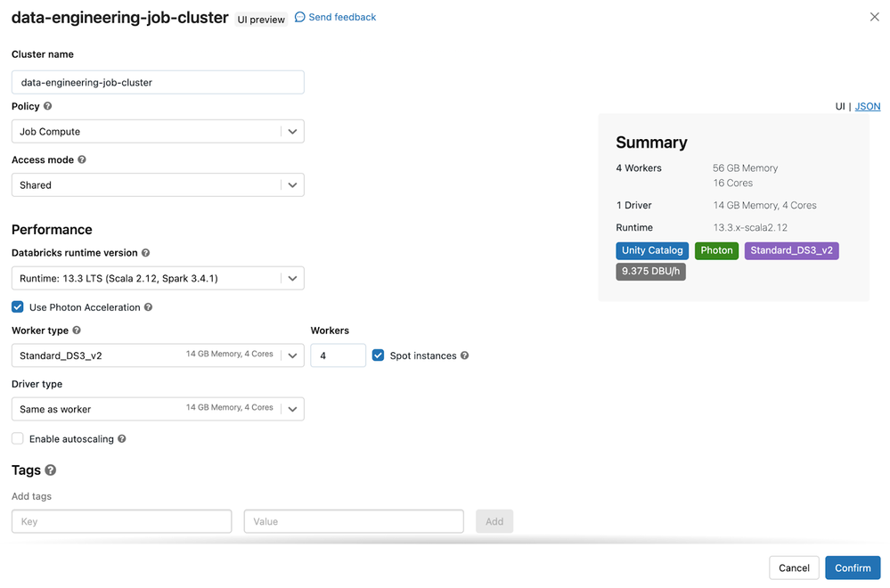Close the cluster configuration dialog
890x588 pixels.
(x=874, y=17)
